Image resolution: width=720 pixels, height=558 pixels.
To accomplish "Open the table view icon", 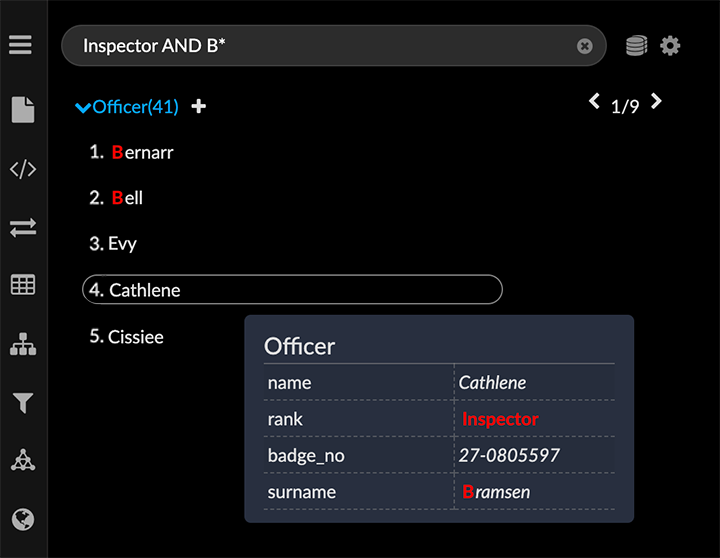I will tap(22, 286).
